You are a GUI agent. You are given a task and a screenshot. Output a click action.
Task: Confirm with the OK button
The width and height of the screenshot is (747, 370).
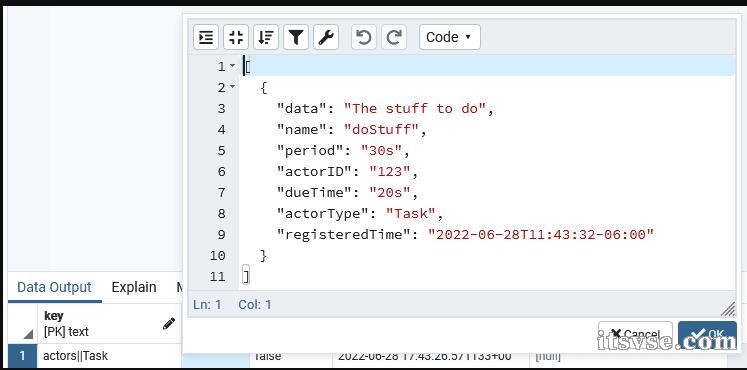tap(707, 333)
